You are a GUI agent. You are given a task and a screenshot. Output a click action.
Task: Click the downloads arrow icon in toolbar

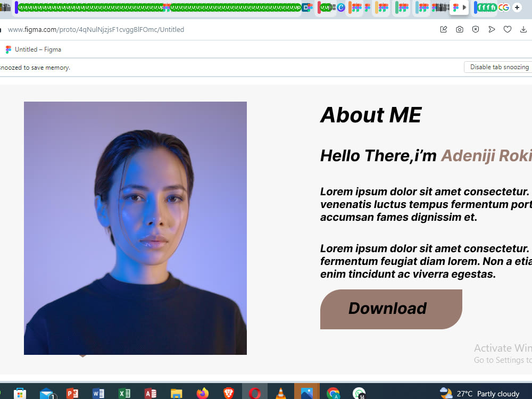click(x=523, y=29)
